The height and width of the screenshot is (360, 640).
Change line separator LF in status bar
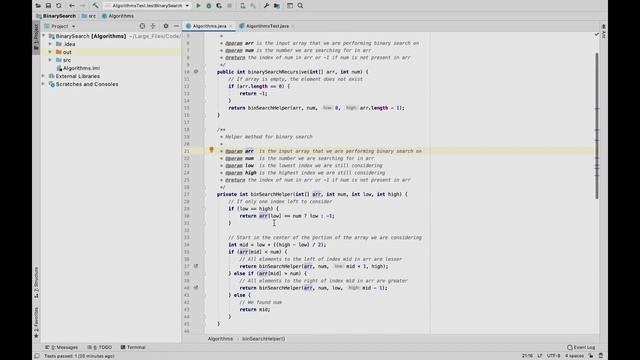coord(540,356)
